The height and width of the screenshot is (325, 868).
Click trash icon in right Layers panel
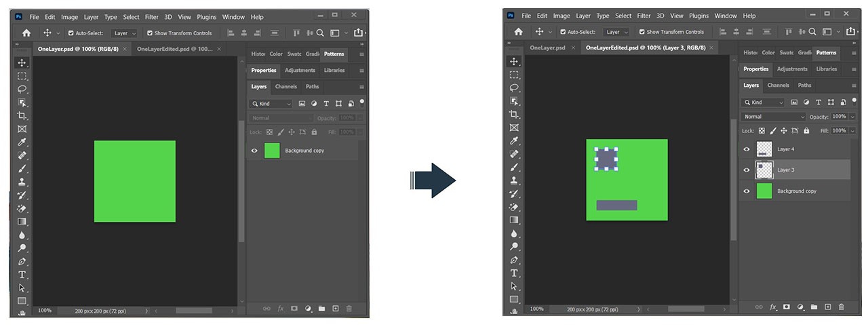[x=841, y=307]
